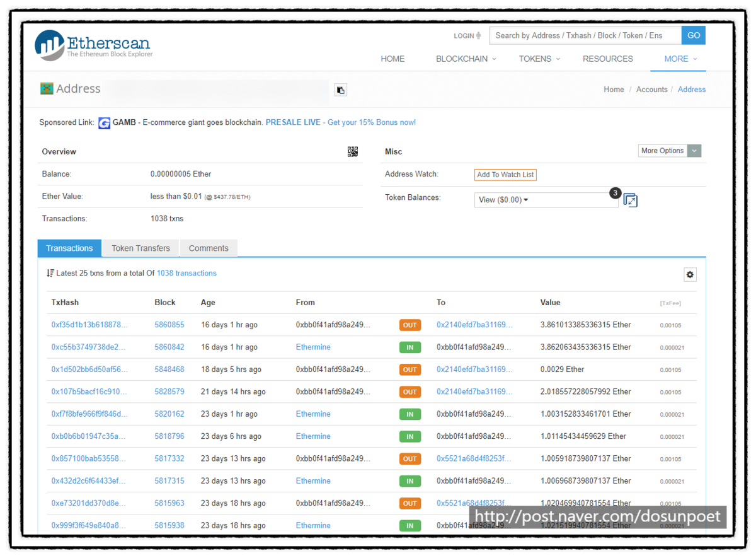Image resolution: width=756 pixels, height=558 pixels.
Task: Expand the More Options dropdown
Action: click(670, 151)
